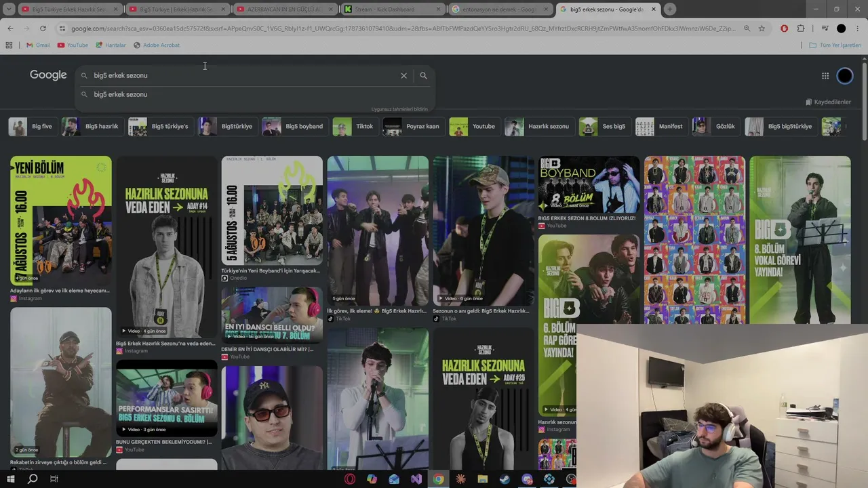Viewport: 868px width, 488px height.
Task: Open the 'EN İYİ DANSCI BELLİ OLDU' thumbnail
Action: click(x=272, y=314)
